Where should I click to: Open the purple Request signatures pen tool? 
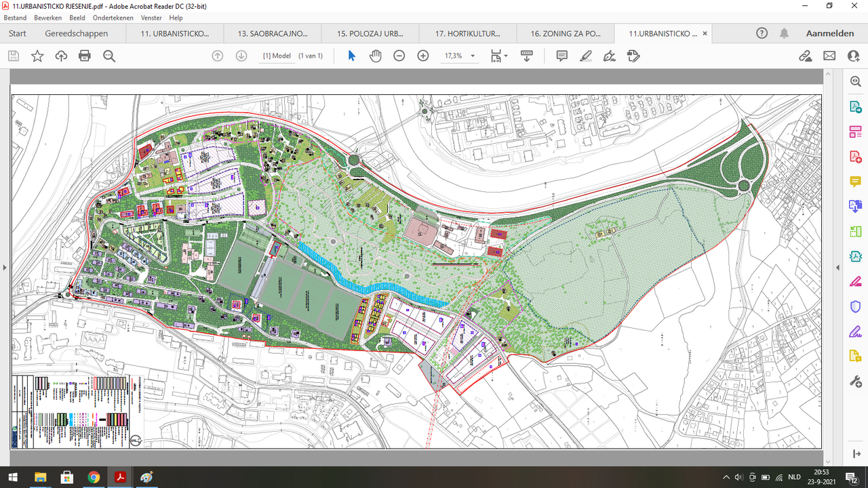[855, 331]
